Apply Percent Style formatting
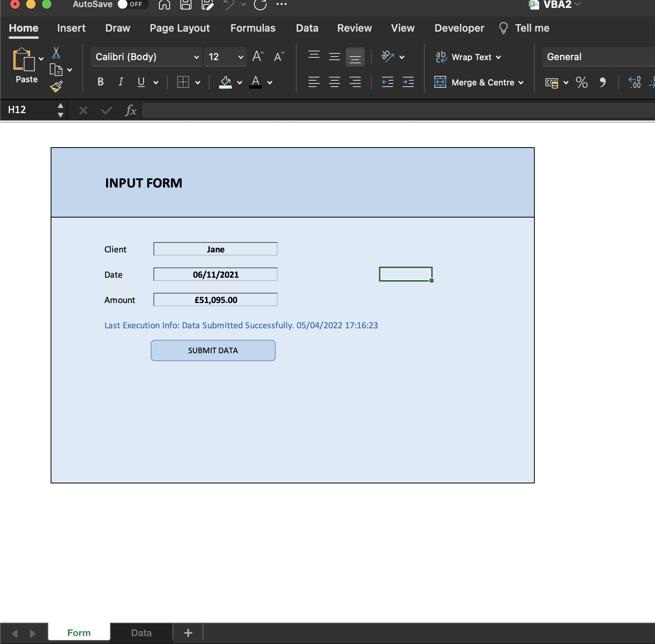 [581, 82]
